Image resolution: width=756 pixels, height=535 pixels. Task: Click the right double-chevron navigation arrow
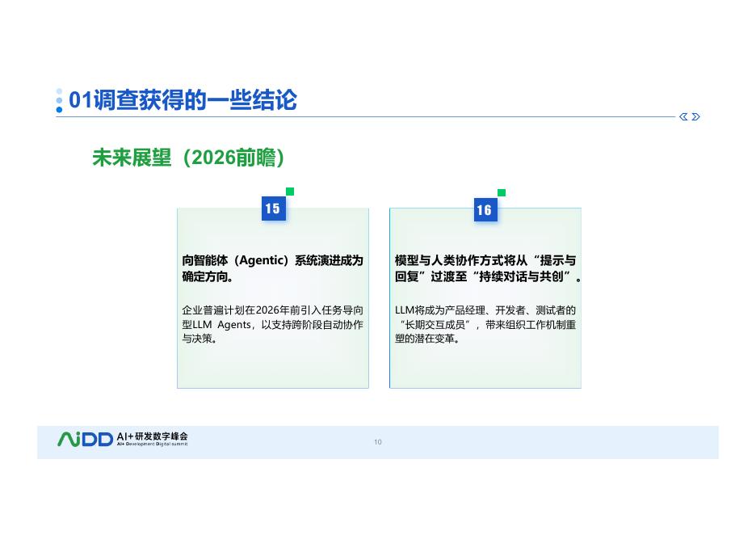[696, 116]
